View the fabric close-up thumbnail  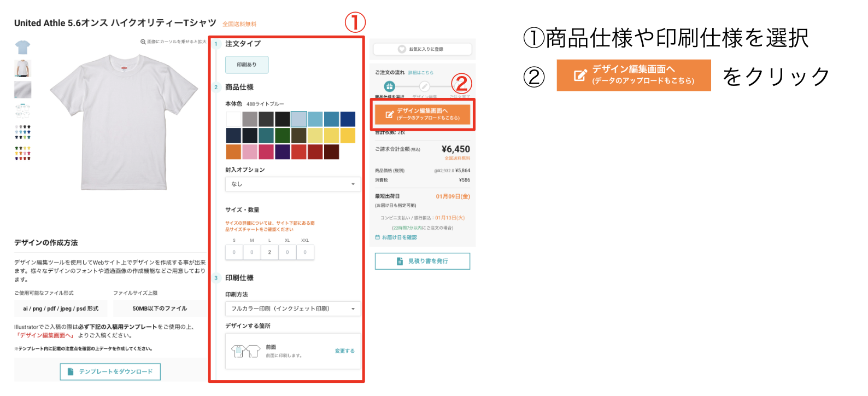coord(23,90)
